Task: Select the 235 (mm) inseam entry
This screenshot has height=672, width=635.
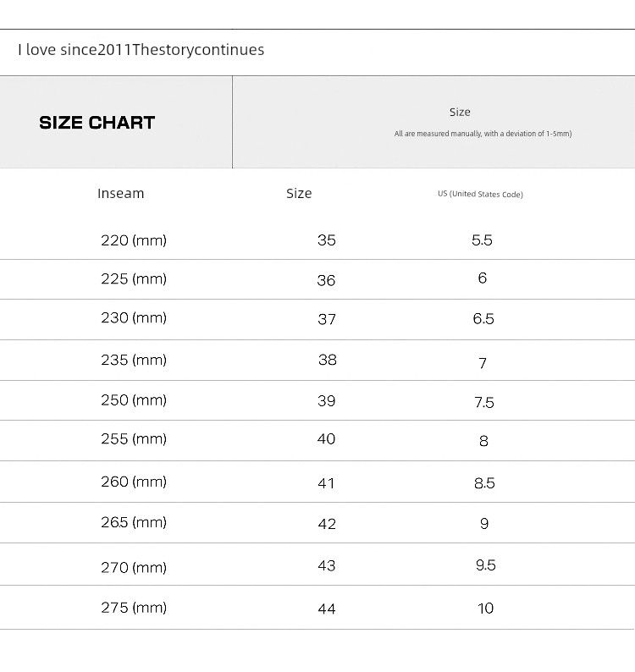Action: (x=134, y=360)
